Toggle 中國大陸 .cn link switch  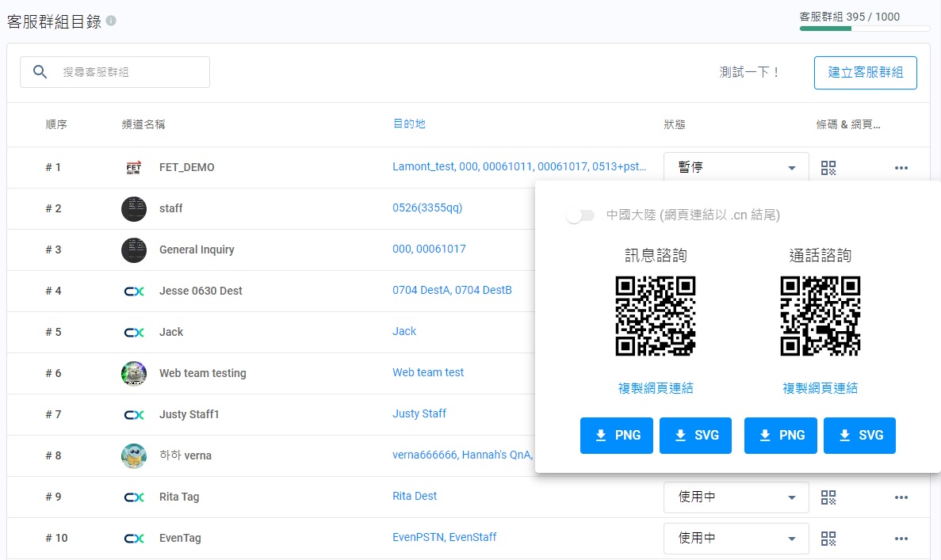point(580,215)
